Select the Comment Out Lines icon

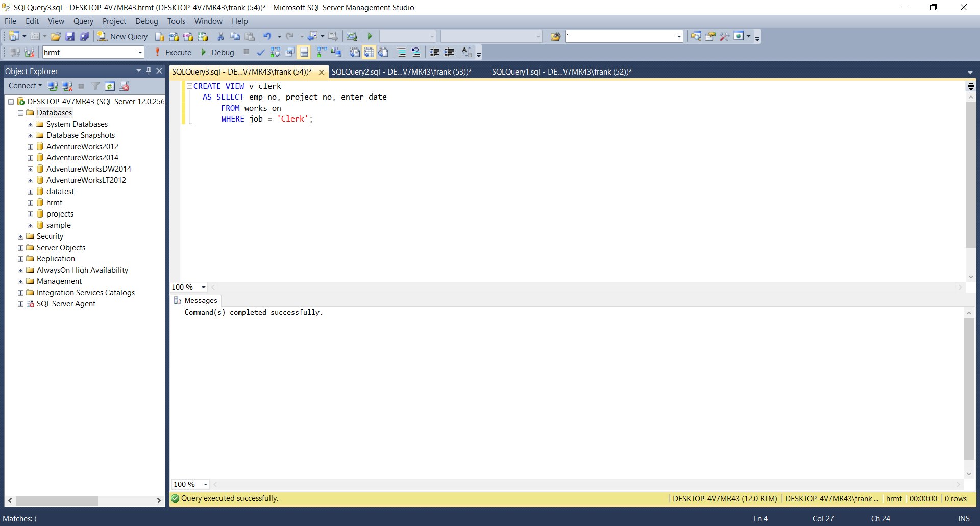(402, 52)
